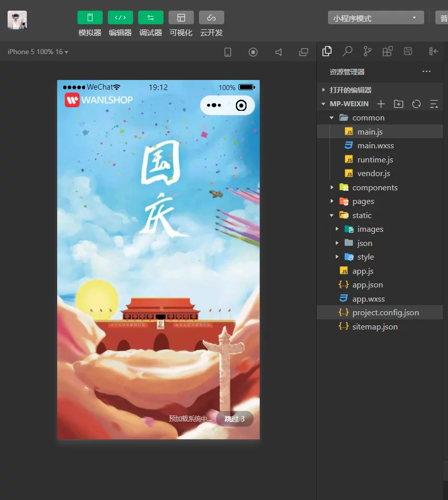Collapse the side panel with arrow icon
Screen dimensions: 448x500
coord(433,51)
